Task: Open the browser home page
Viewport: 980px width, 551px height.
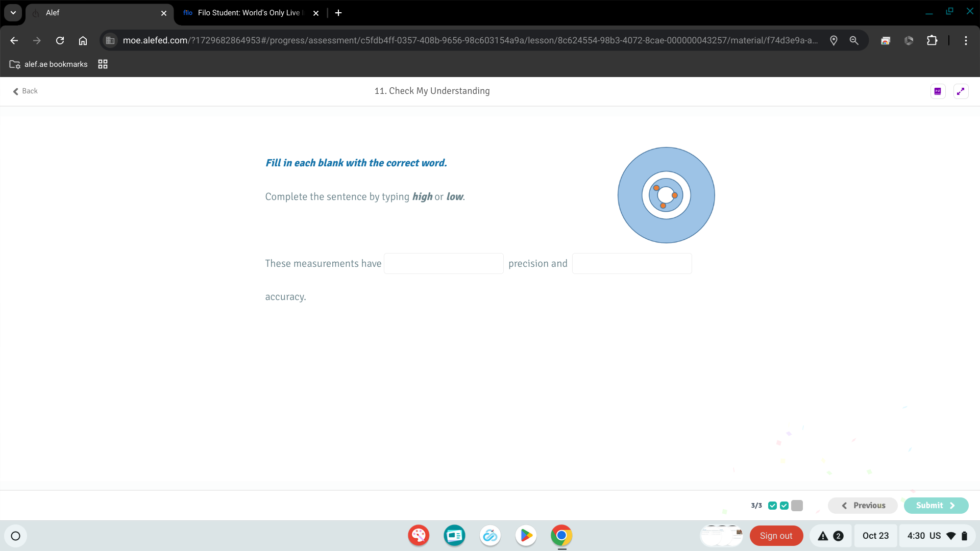Action: point(83,40)
